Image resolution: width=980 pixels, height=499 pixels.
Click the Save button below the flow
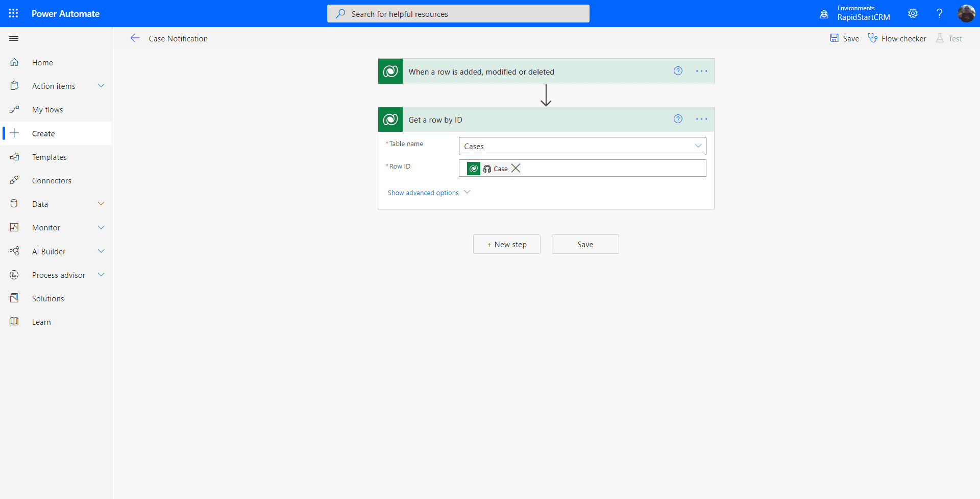(585, 244)
